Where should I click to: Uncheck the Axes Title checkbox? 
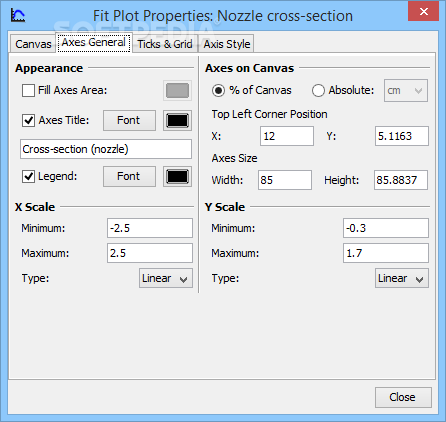coord(28,120)
